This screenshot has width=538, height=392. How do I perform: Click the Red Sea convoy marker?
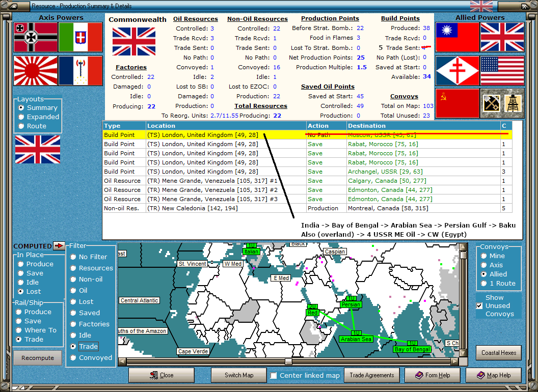[313, 313]
